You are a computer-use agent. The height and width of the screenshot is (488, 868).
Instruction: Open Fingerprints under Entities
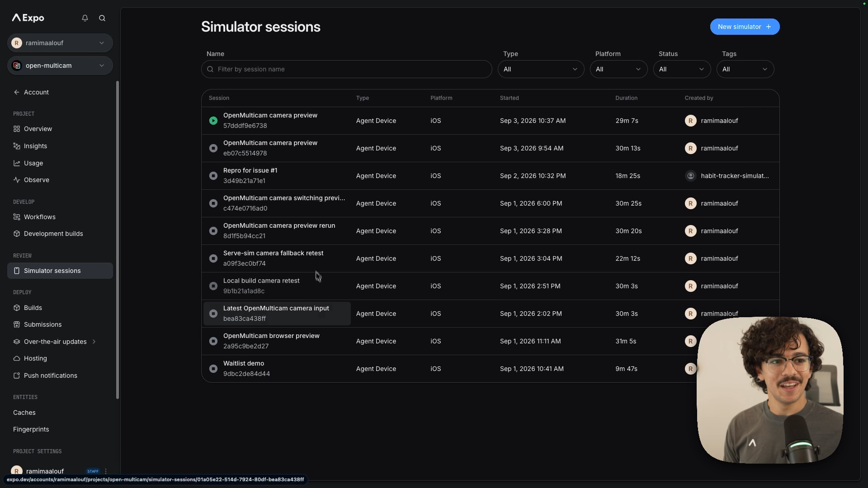pos(31,429)
